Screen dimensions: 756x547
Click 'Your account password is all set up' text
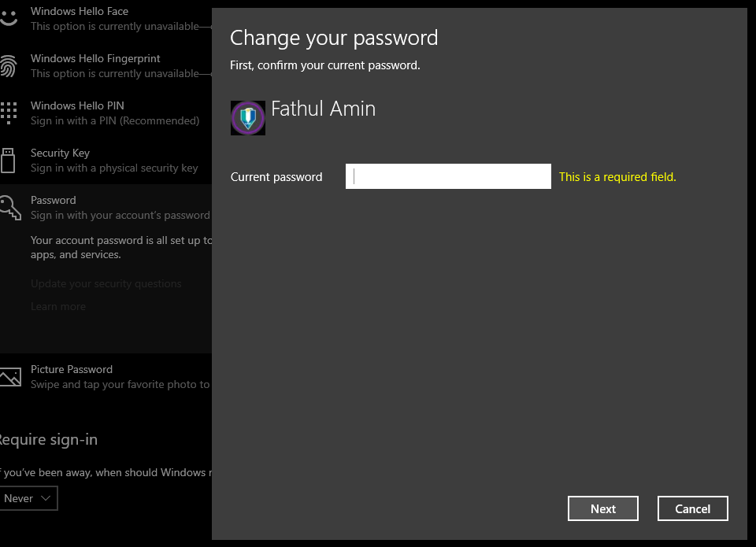pyautogui.click(x=121, y=240)
